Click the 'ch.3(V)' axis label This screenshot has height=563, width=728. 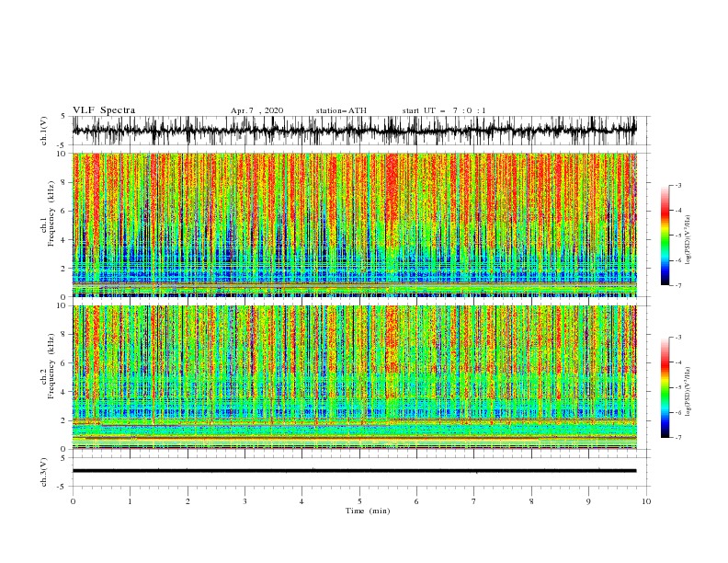(44, 472)
